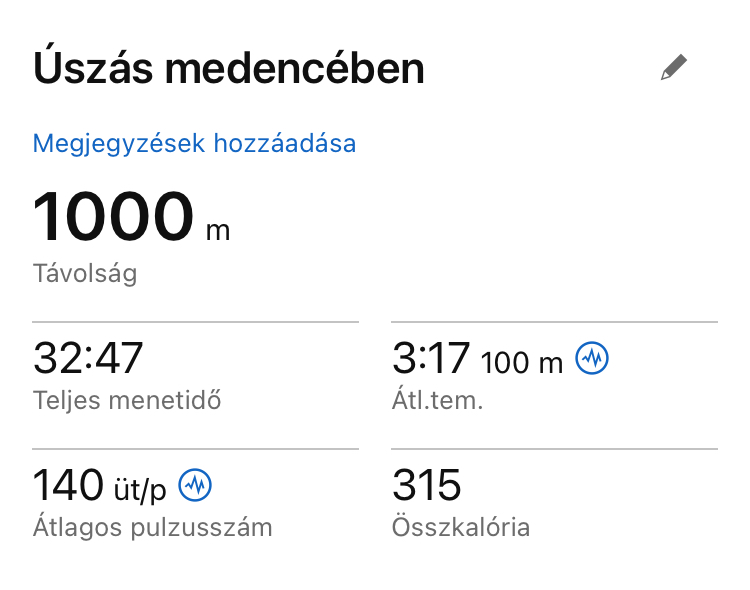This screenshot has height=590, width=750.
Task: Click the Megjegyzések hozzáadása link
Action: pos(195,143)
